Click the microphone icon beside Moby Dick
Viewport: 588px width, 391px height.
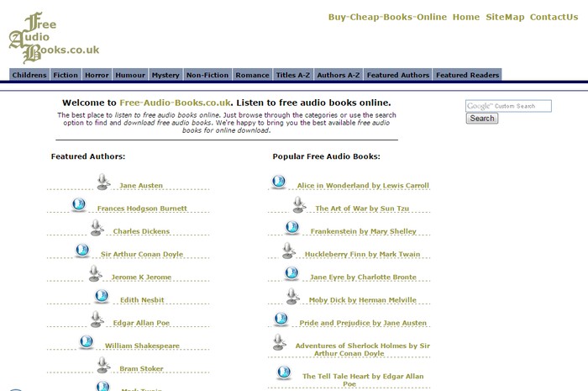click(292, 297)
